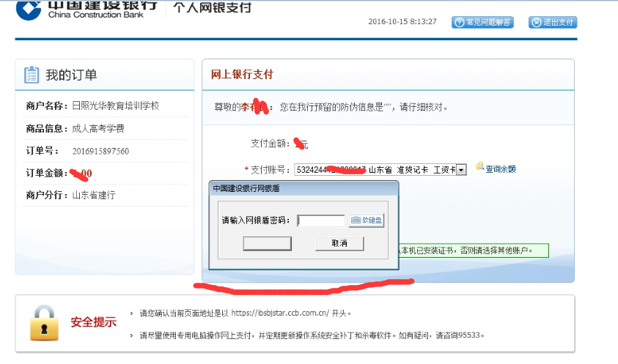Click the China Construction Bank logo
618x364 pixels.
(29, 10)
